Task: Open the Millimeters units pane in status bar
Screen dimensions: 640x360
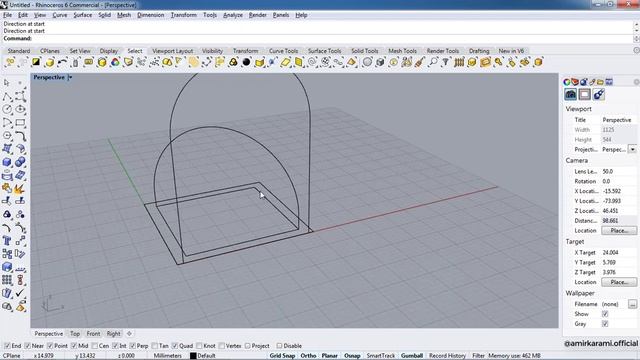Action: coord(167,356)
